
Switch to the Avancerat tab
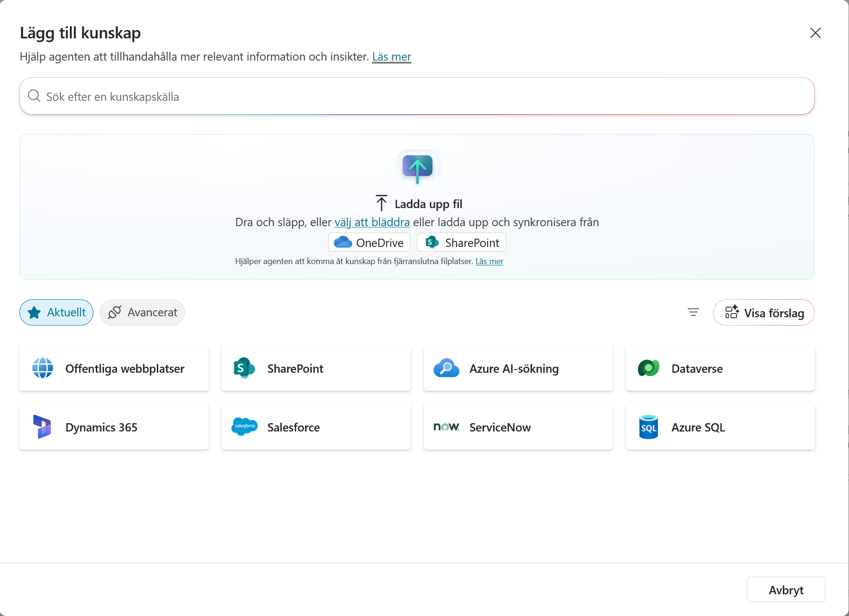143,313
